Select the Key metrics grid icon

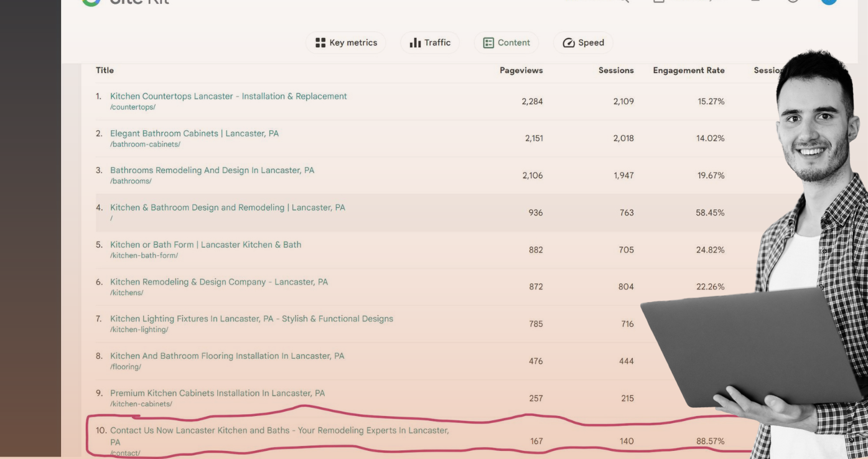(320, 42)
